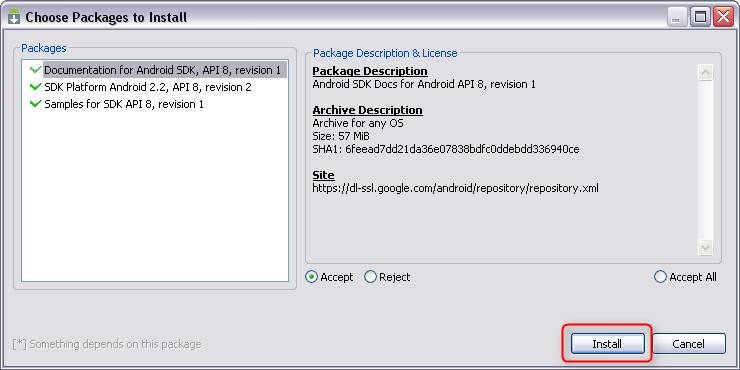Click green checkmark beside Documentation for Android SDK

click(35, 70)
